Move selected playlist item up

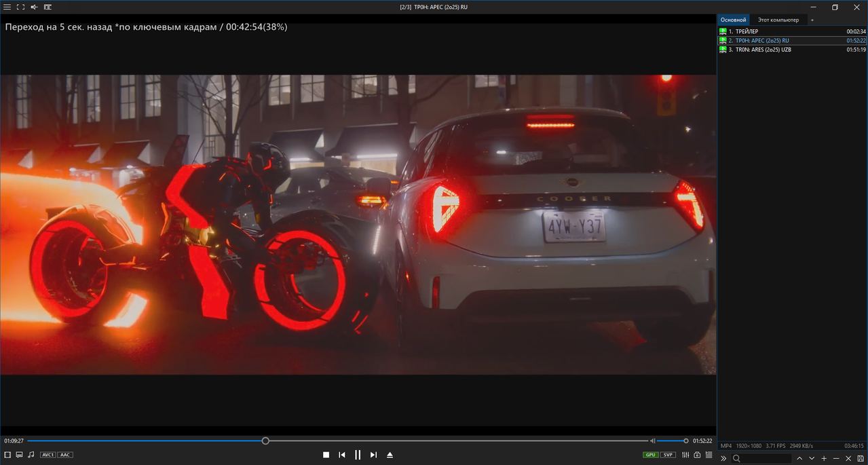pyautogui.click(x=799, y=459)
